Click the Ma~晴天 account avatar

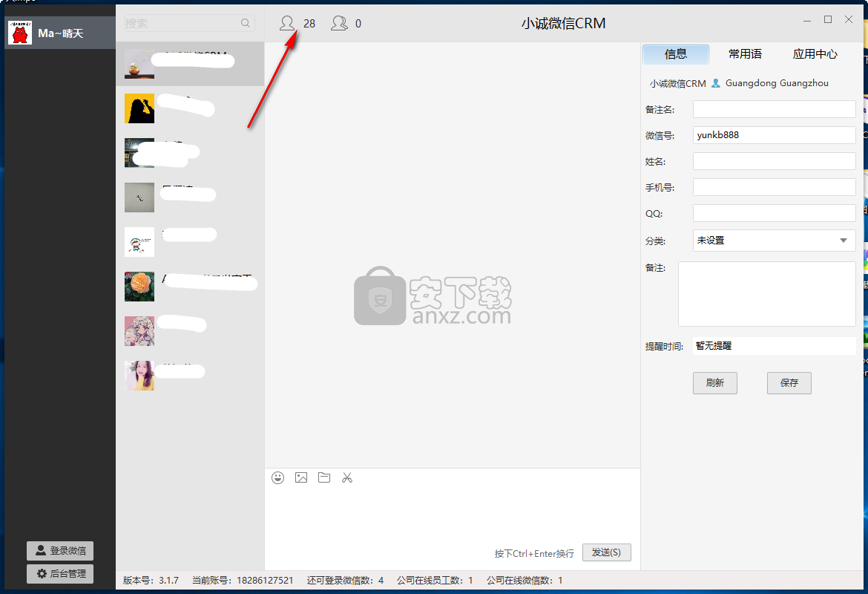[x=20, y=33]
